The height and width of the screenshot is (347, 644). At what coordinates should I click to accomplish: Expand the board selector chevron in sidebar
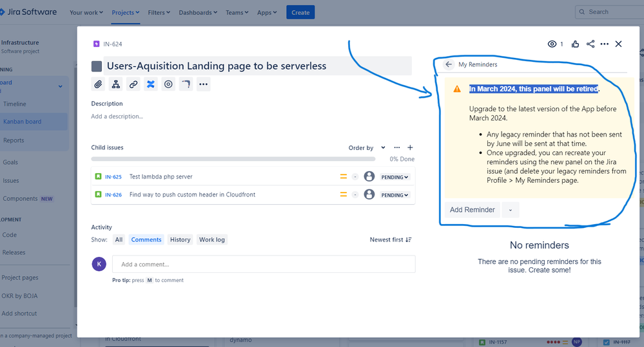tap(61, 86)
